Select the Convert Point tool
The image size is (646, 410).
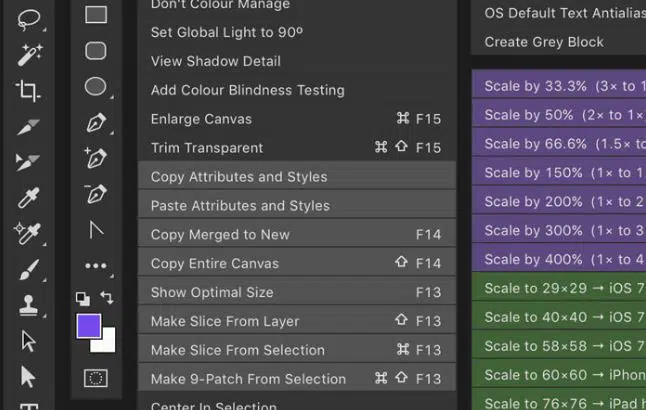pyautogui.click(x=96, y=230)
